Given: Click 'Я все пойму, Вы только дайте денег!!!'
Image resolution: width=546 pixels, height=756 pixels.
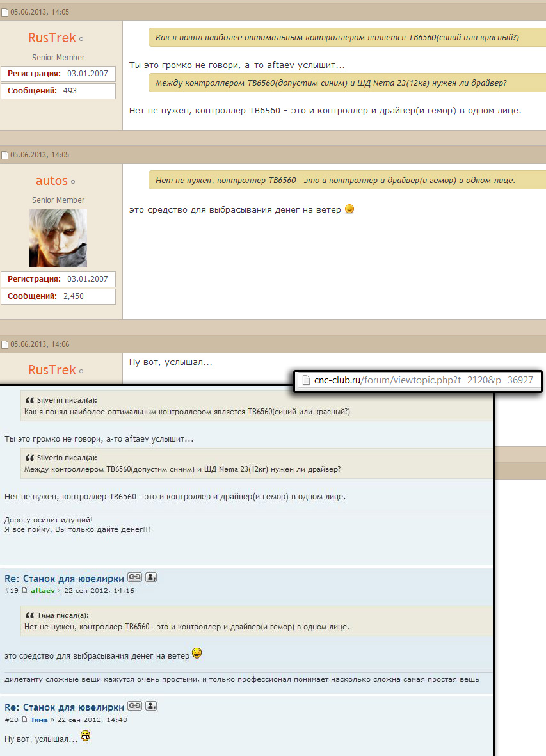Looking at the screenshot, I should point(77,529).
